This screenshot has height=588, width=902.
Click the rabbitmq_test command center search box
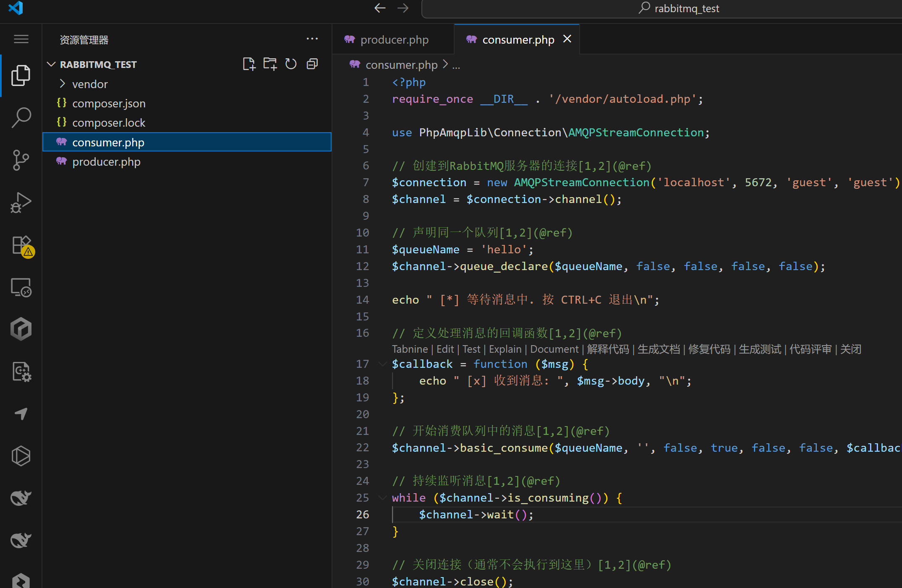(661, 8)
